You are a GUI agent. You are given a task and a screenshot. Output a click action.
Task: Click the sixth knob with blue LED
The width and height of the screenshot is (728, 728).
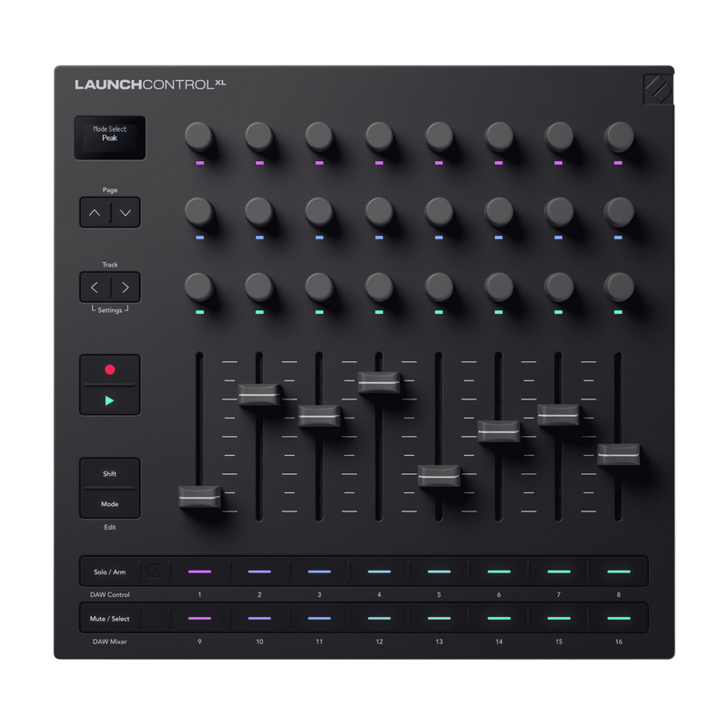point(499,213)
